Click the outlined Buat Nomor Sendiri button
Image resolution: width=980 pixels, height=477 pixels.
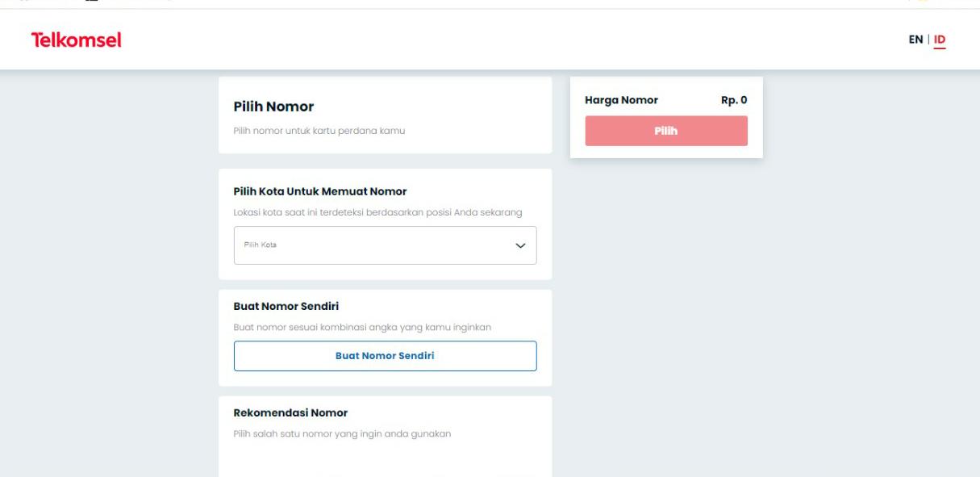385,356
